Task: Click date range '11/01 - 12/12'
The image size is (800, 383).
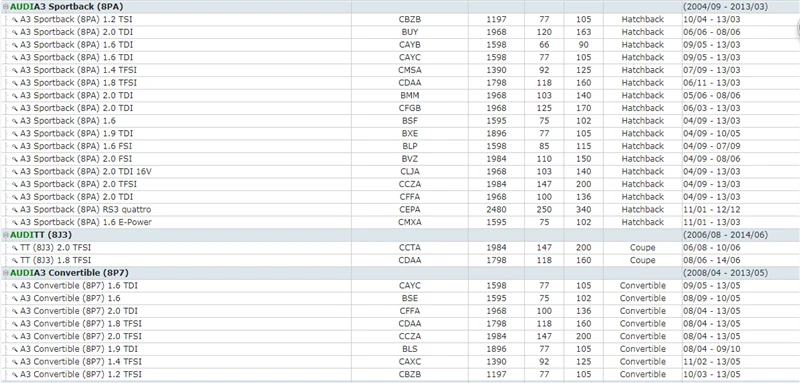Action: [x=711, y=210]
